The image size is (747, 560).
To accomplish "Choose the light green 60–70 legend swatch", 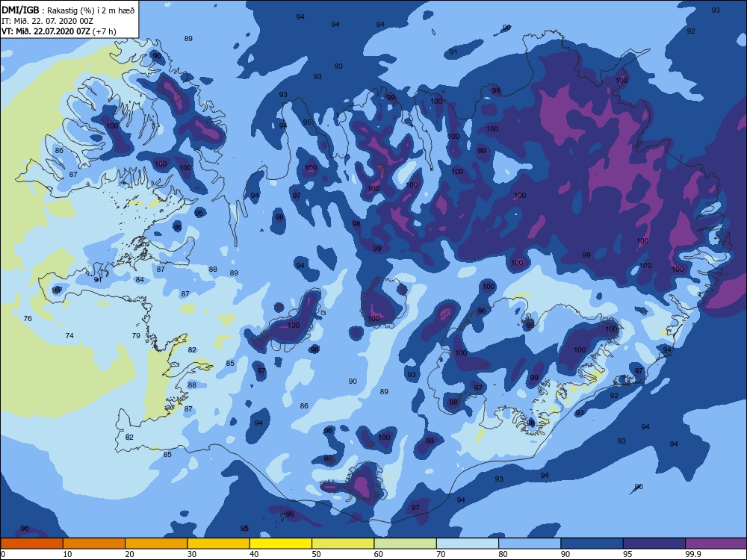I will 406,544.
